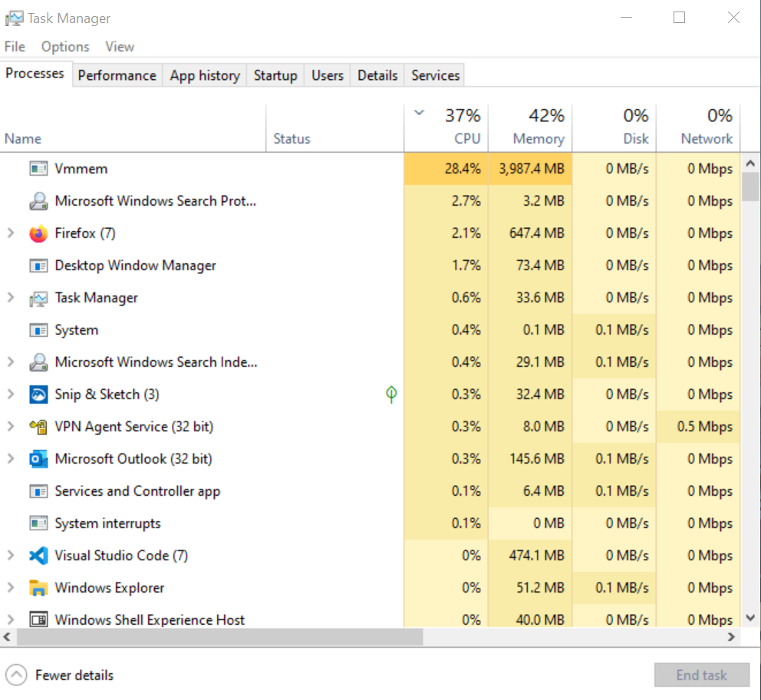The height and width of the screenshot is (700, 761).
Task: Switch to the Startup tab
Action: click(275, 75)
